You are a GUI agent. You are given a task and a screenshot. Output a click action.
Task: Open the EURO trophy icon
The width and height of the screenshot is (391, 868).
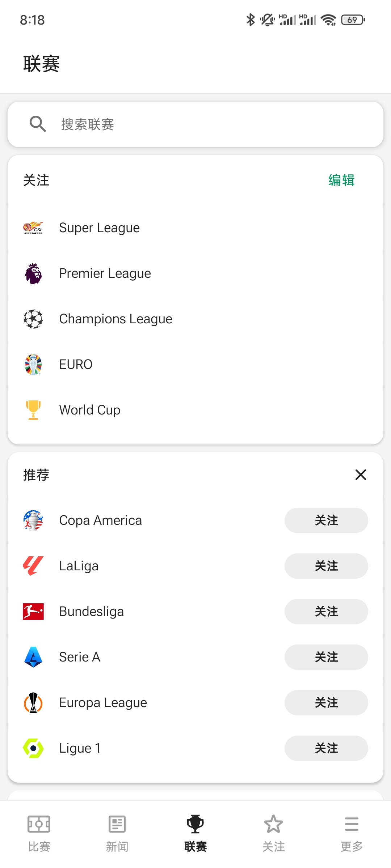coord(33,365)
